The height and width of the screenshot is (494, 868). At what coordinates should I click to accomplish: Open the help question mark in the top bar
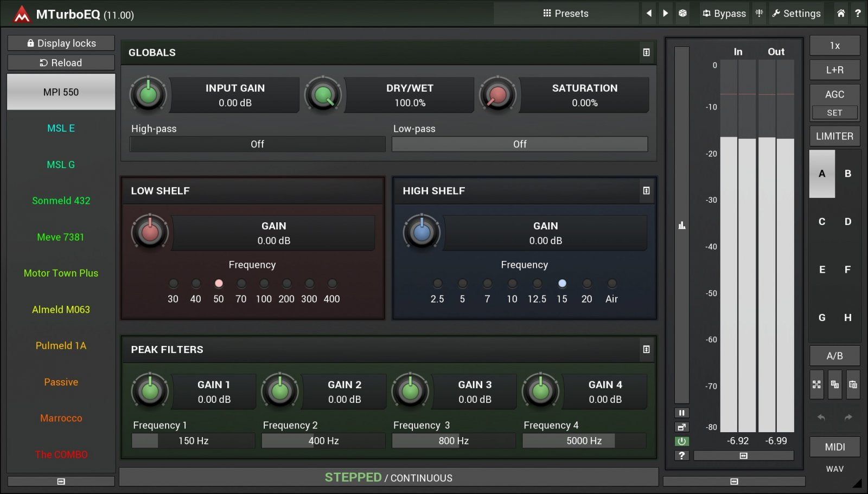point(858,14)
